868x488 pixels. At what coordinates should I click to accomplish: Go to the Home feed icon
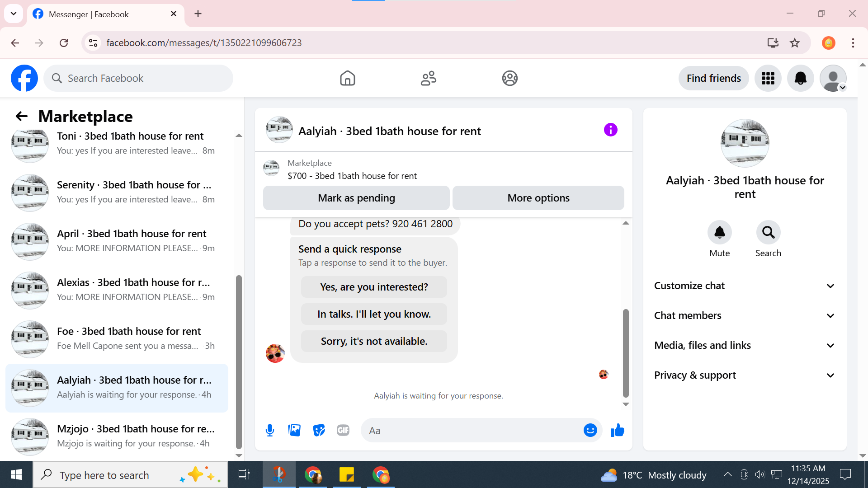[x=347, y=78]
